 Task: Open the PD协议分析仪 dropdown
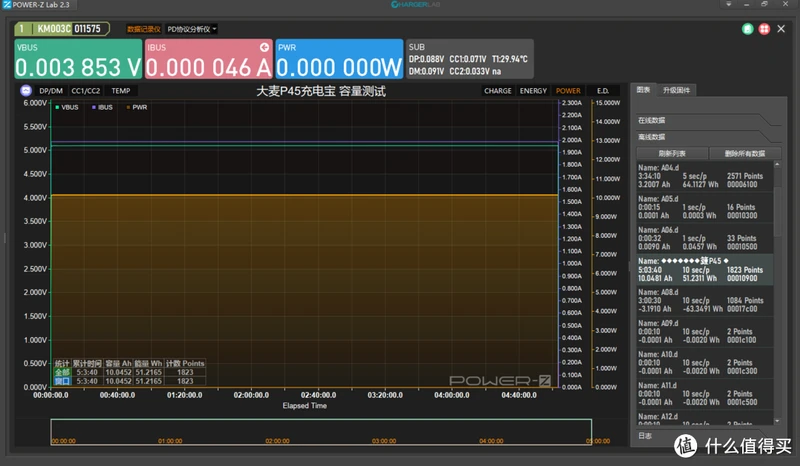(192, 29)
